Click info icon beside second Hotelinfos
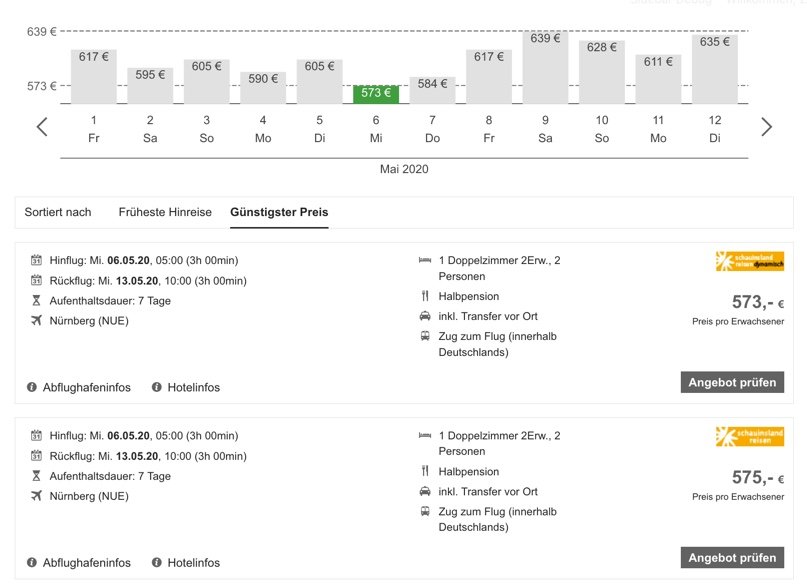Viewport: 807px width, 588px height. coord(157,562)
